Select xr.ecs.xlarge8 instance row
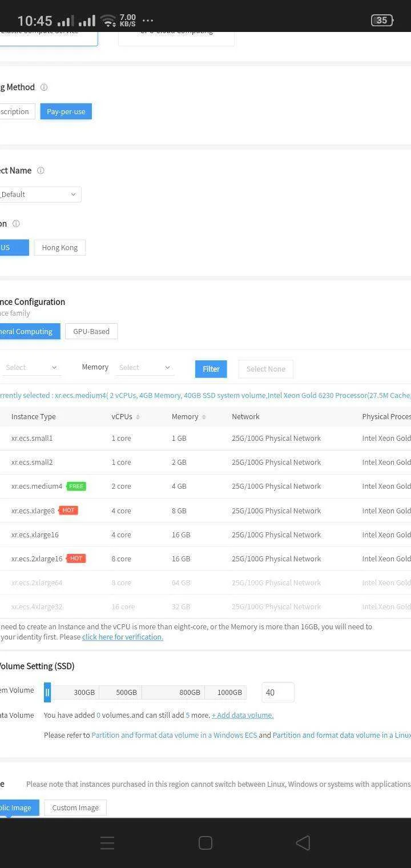This screenshot has height=868, width=411. (205, 511)
